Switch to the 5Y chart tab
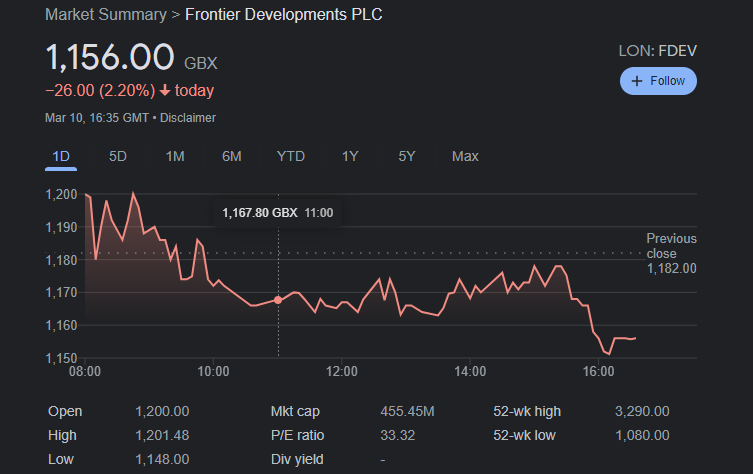753x474 pixels. [407, 157]
